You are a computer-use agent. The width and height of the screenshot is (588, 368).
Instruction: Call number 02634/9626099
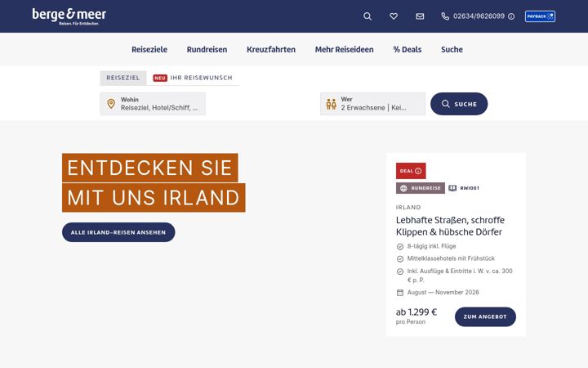tap(479, 16)
